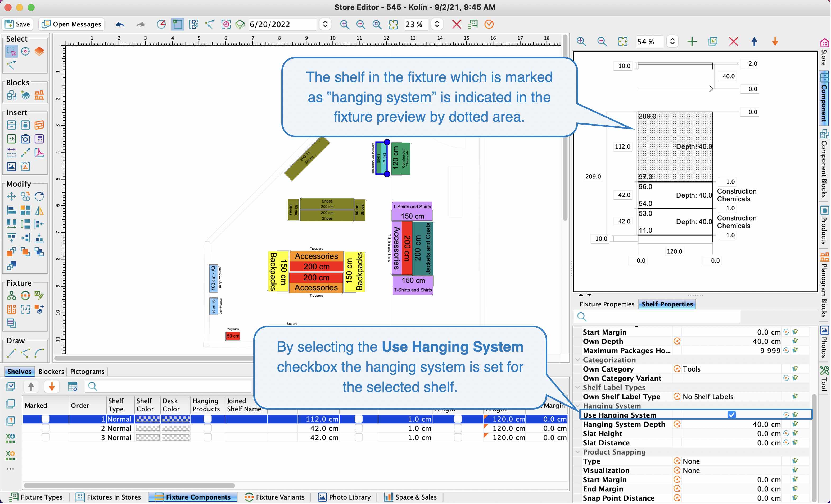The width and height of the screenshot is (831, 504).
Task: Click the component preview zoom in icon
Action: coord(581,42)
